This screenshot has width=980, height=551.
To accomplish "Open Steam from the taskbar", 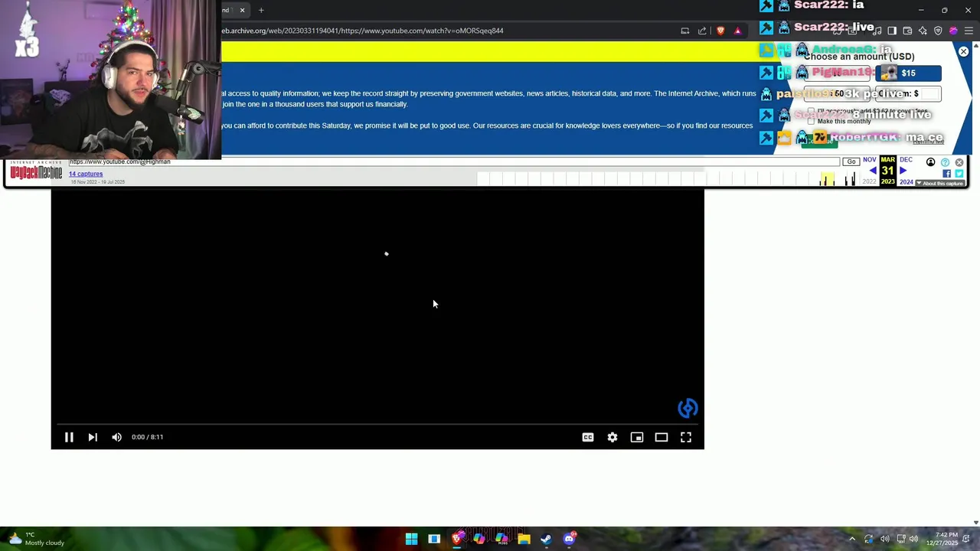I will click(546, 539).
